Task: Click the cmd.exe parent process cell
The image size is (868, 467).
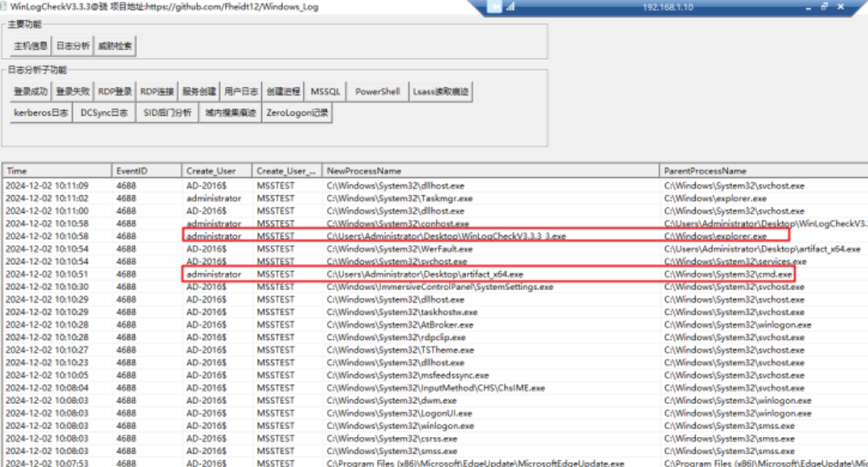Action: point(728,274)
